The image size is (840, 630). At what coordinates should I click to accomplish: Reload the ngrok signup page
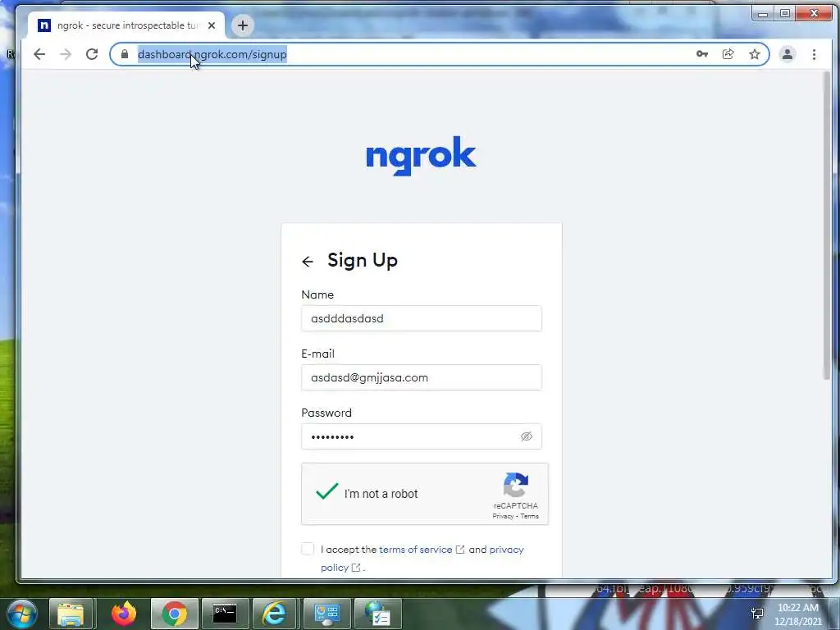(92, 54)
